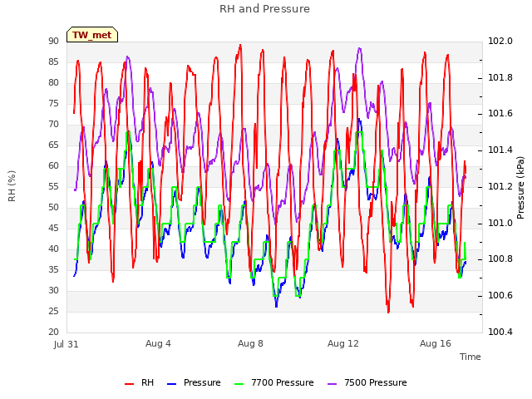Click the Aug 16 tick label
The image size is (532, 399).
point(436,343)
